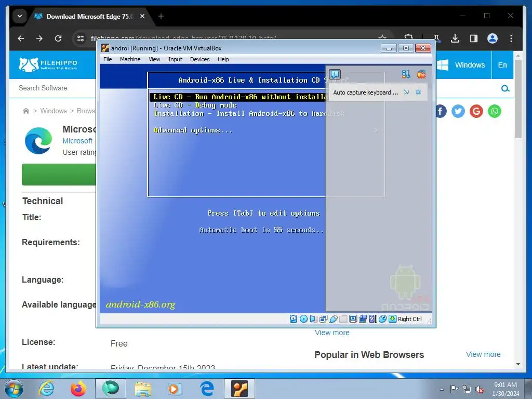This screenshot has height=399, width=532.
Task: Open Windows Explorer folder from taskbar
Action: tap(143, 389)
